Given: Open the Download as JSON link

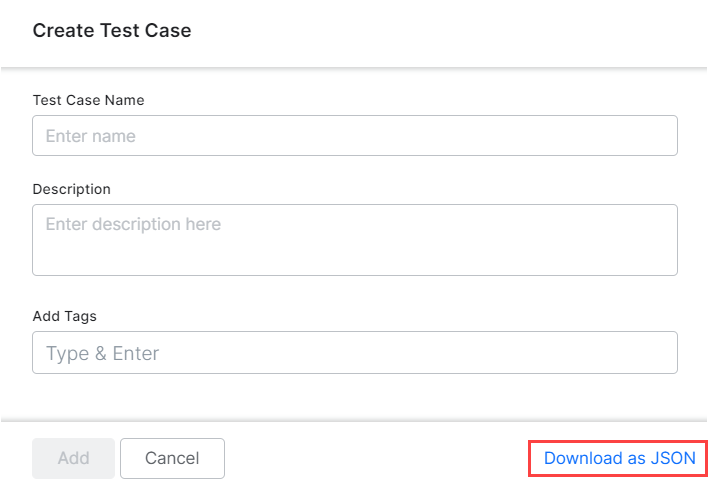Looking at the screenshot, I should point(619,458).
